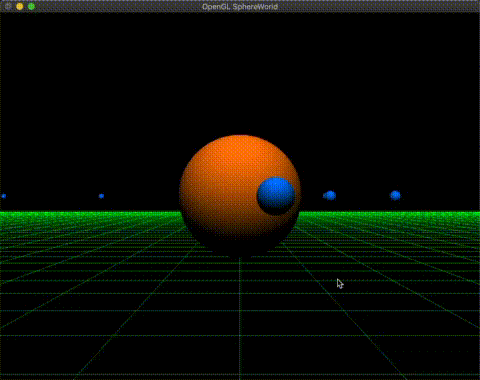Click the overlapping blue spheres right of orange sphere
The width and height of the screenshot is (480, 380).
pyautogui.click(x=329, y=195)
